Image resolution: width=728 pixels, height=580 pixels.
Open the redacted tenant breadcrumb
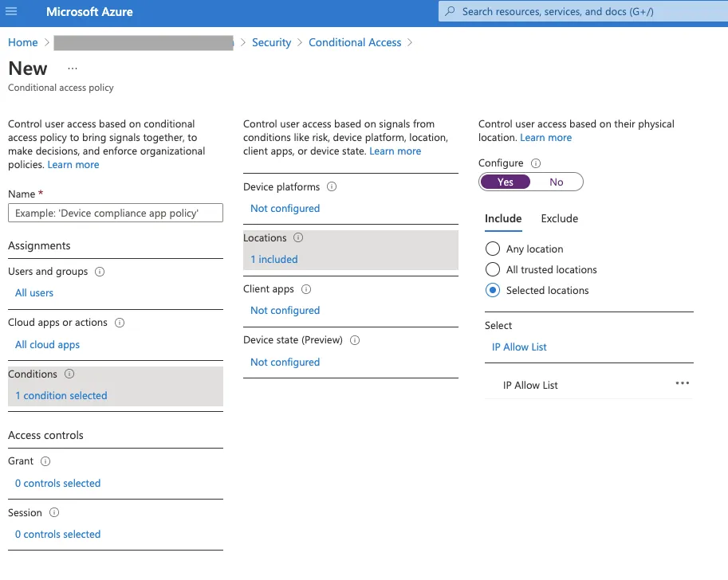tap(144, 43)
